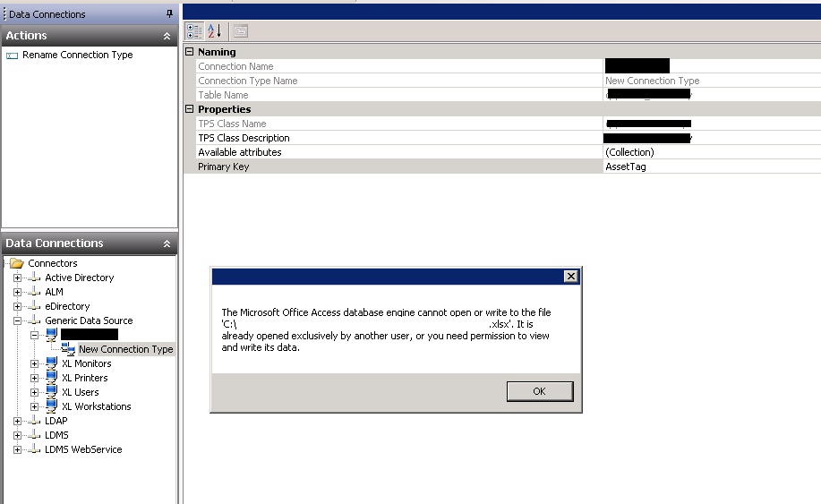Click the Rename Connection Type action
The width and height of the screenshot is (821, 504).
coord(77,55)
